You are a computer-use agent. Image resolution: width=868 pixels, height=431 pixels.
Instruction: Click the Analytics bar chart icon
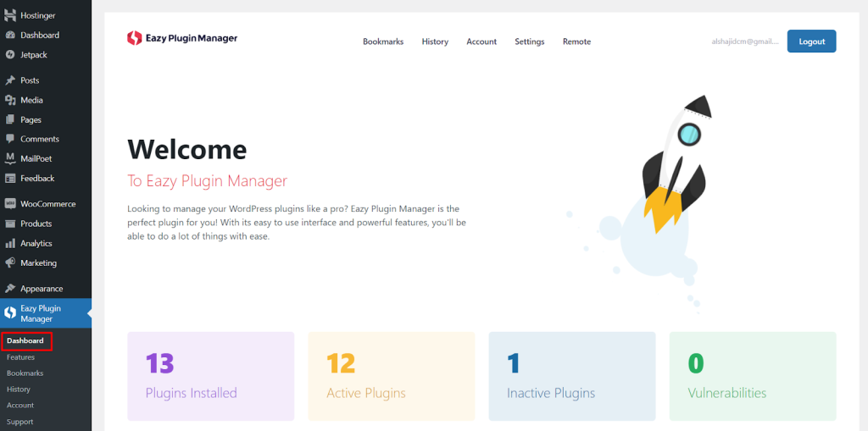coord(10,243)
